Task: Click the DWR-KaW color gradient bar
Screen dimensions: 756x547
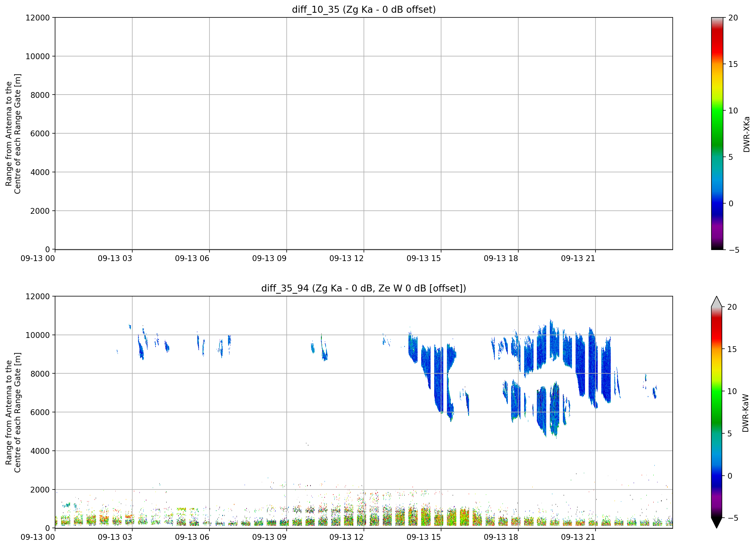Action: point(716,412)
